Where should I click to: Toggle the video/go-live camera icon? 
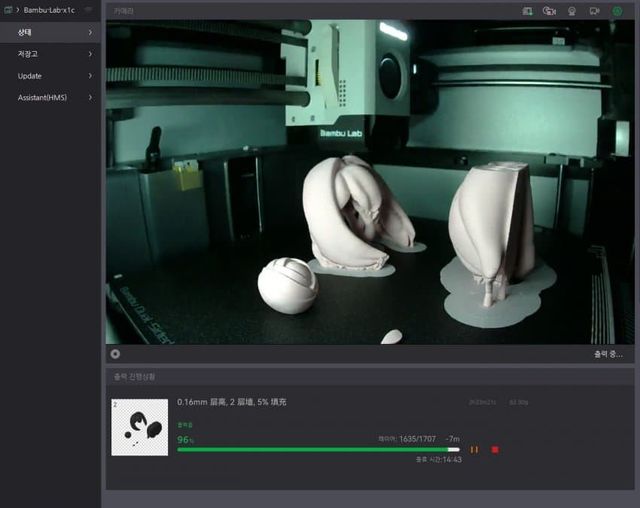(x=594, y=11)
